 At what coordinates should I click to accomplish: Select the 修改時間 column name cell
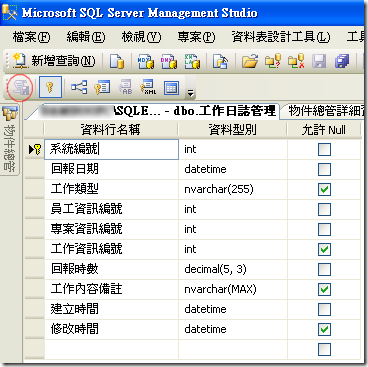pyautogui.click(x=111, y=329)
